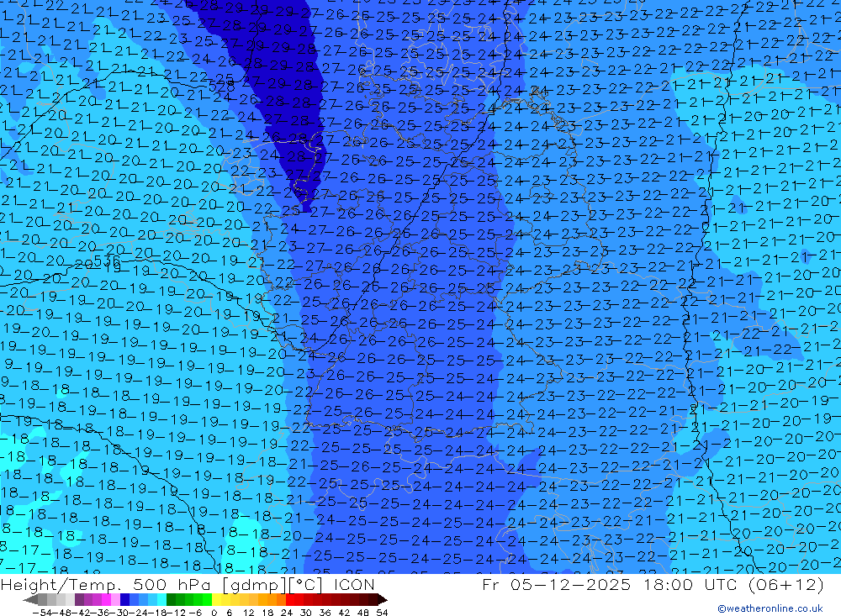
Task: Open the weatheronline.co.uk copyright link
Action: coord(770,608)
